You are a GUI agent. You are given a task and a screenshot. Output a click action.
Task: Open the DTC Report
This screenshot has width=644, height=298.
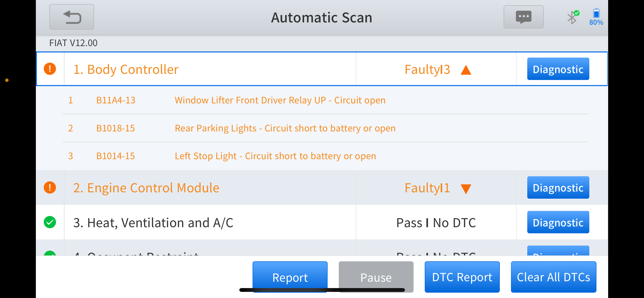462,277
